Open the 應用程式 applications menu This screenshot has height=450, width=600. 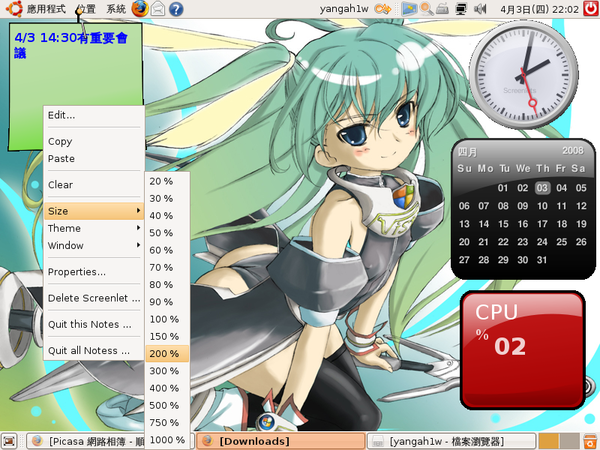(46, 9)
